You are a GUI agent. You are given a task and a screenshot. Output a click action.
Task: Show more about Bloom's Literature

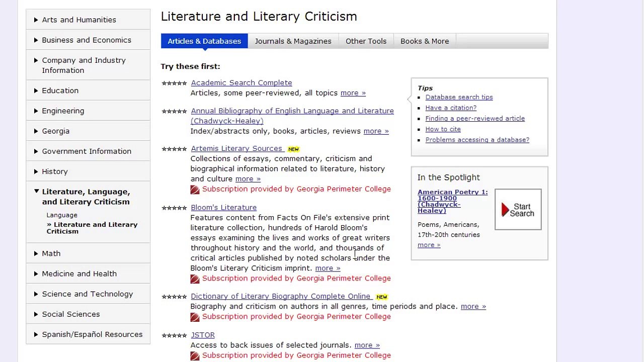pos(328,268)
